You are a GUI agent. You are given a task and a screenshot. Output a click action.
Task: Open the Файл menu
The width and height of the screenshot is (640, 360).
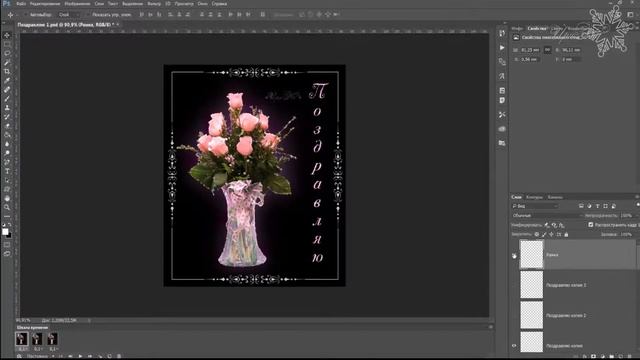[21, 4]
